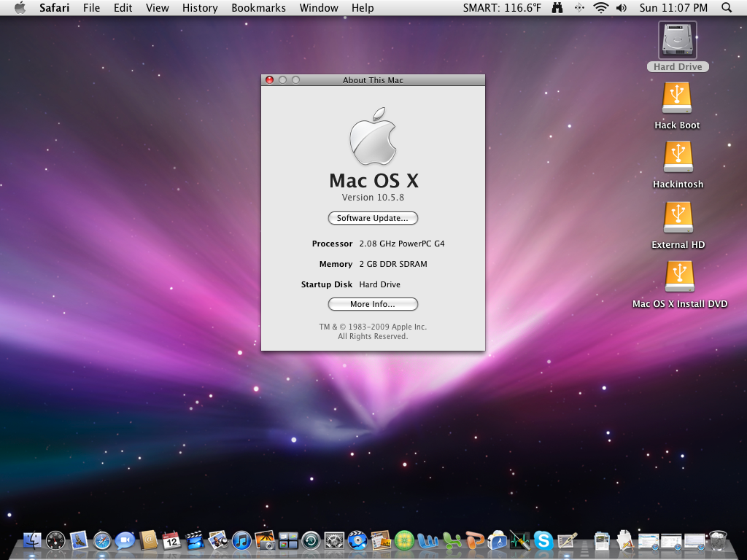The height and width of the screenshot is (560, 747).
Task: Open the View menu
Action: coord(158,7)
